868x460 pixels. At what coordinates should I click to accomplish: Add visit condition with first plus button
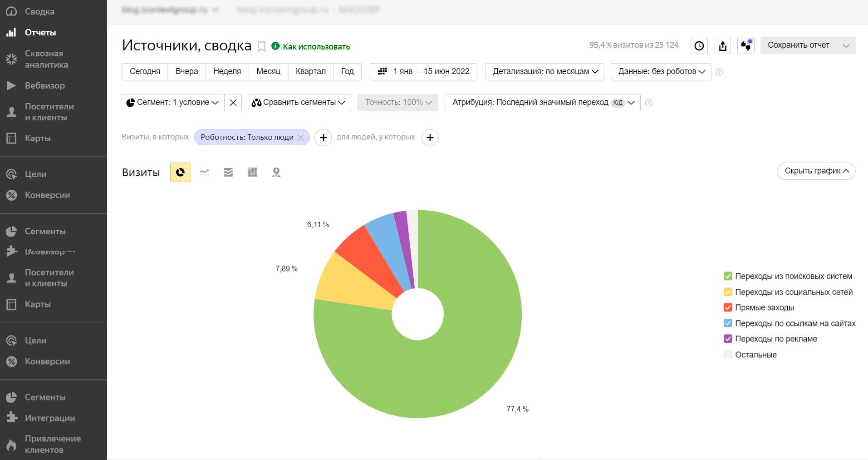coord(323,137)
